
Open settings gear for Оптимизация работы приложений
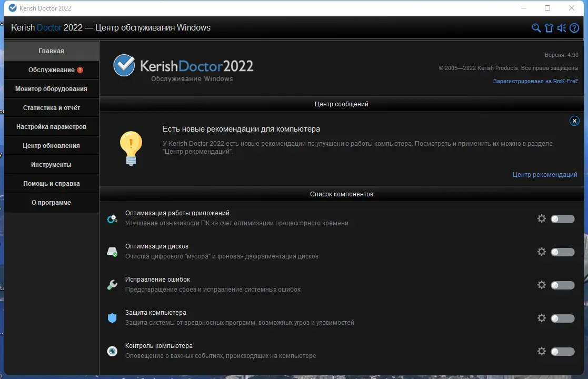[x=542, y=218]
